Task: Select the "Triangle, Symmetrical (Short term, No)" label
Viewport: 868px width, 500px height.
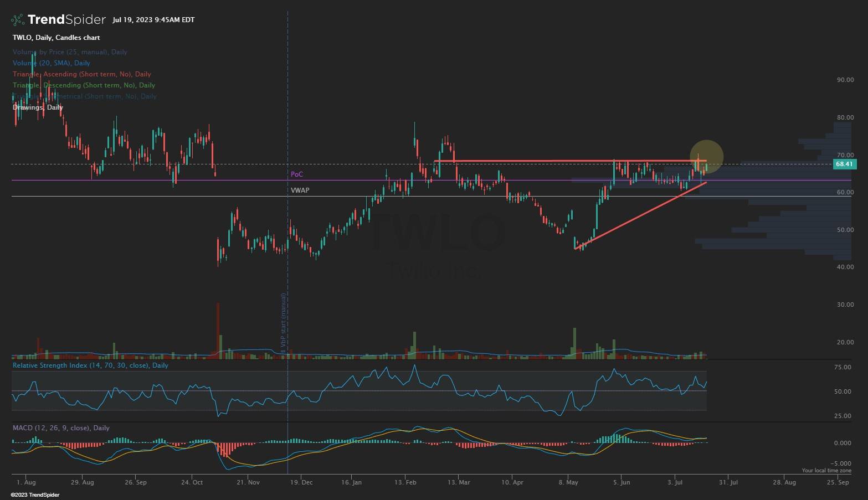Action: click(84, 96)
